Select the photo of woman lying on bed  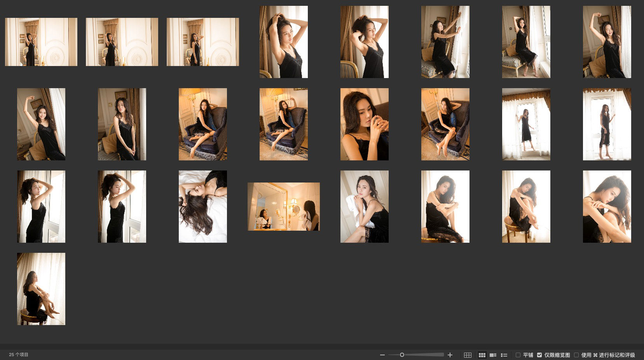pos(203,207)
